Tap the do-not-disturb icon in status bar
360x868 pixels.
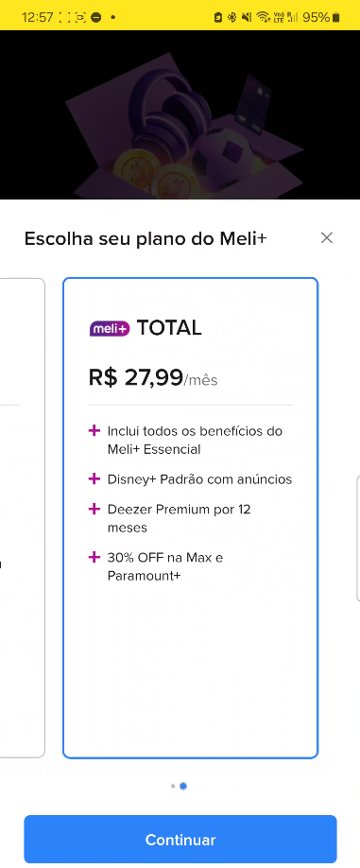point(95,17)
